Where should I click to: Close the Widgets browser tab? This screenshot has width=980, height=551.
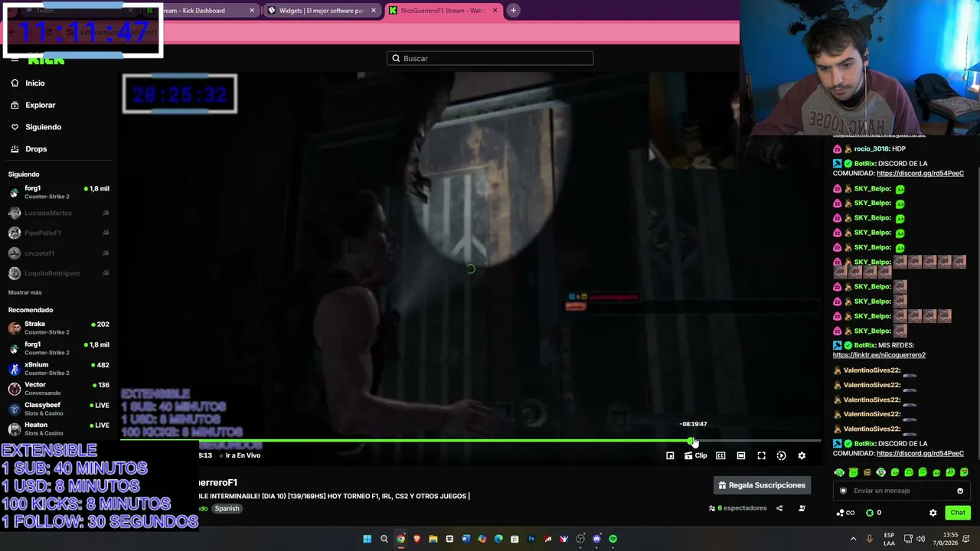[374, 11]
